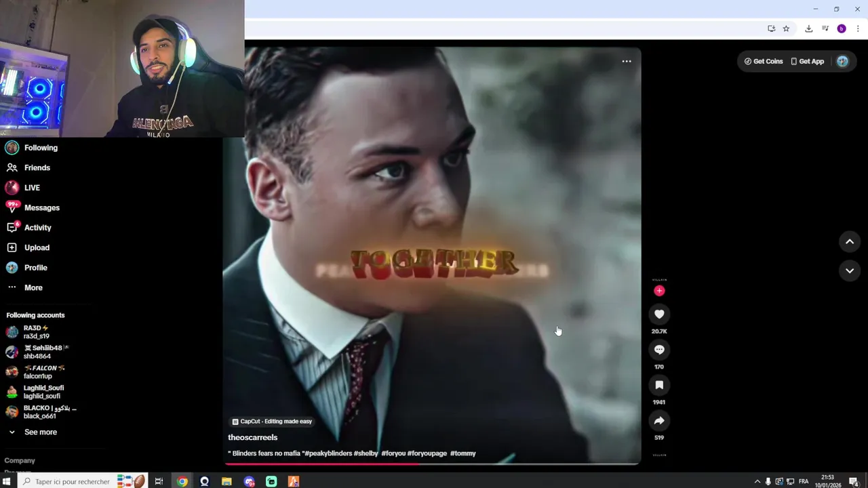Click the Chrome install-app icon in address bar

[771, 28]
